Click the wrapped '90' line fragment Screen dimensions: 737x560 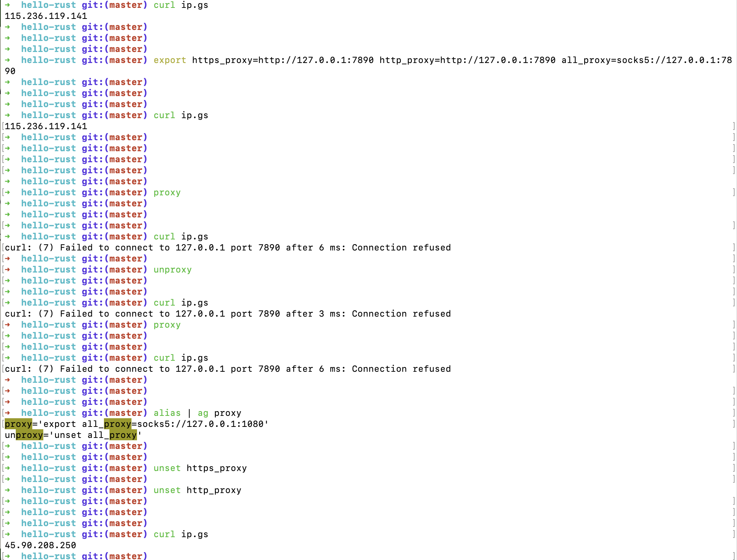tap(10, 71)
